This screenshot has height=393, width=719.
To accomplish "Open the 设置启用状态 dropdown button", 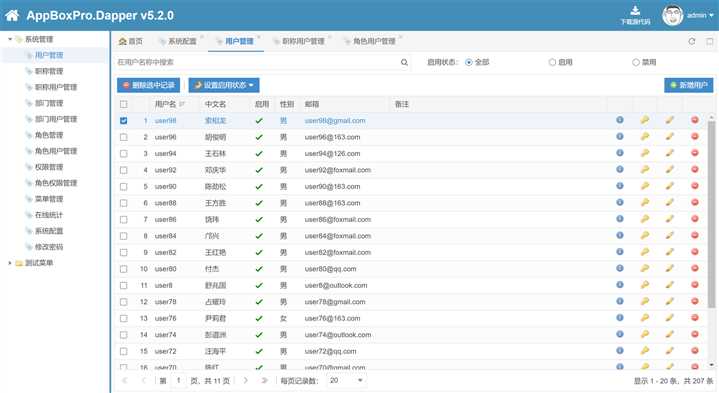I will 224,85.
